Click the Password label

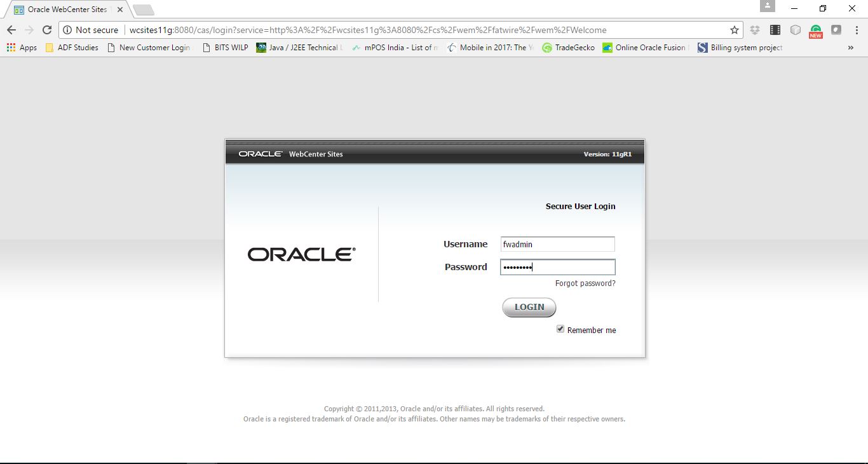[x=466, y=267]
